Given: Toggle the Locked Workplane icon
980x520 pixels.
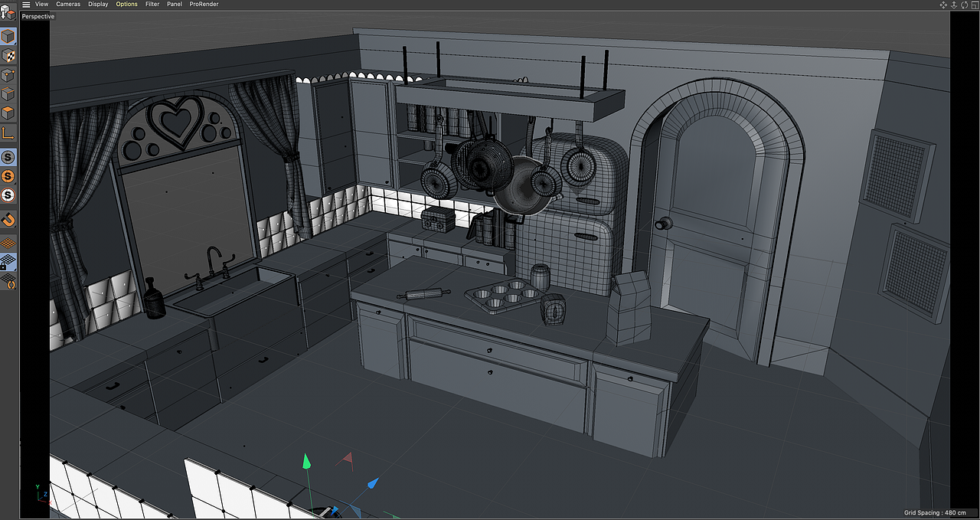Looking at the screenshot, I should [x=8, y=263].
